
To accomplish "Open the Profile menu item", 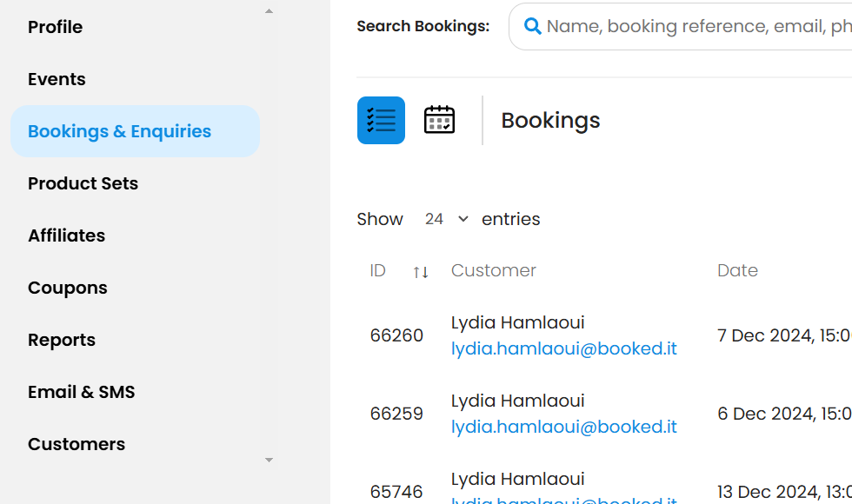I will tap(55, 27).
